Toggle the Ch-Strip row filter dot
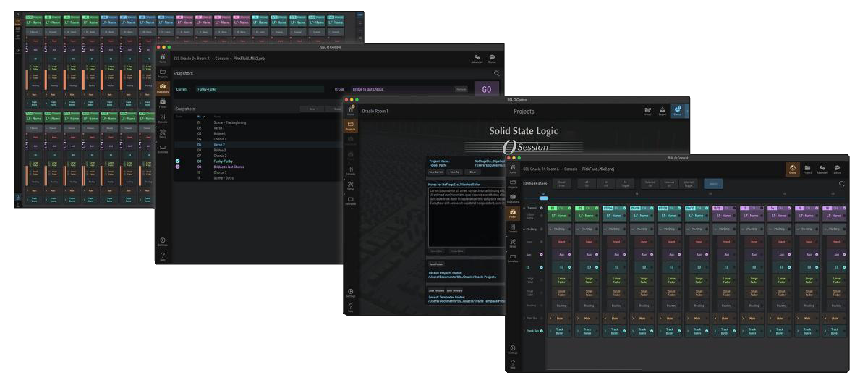 coord(541,230)
